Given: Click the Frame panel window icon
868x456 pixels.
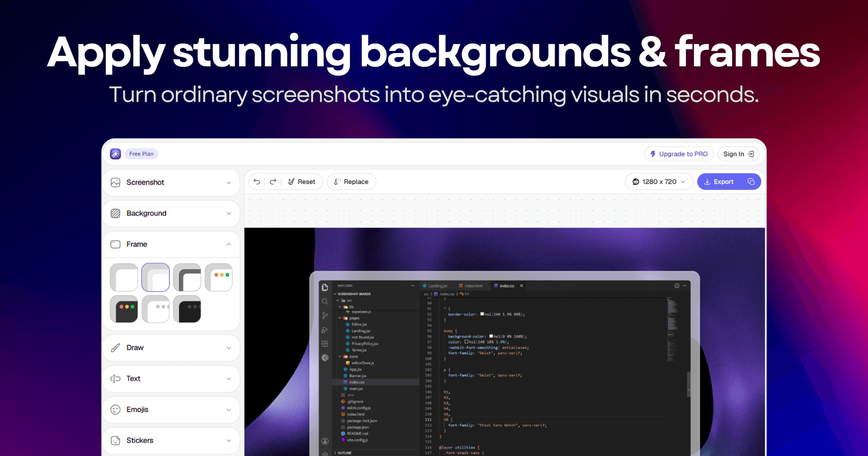Looking at the screenshot, I should (x=116, y=244).
